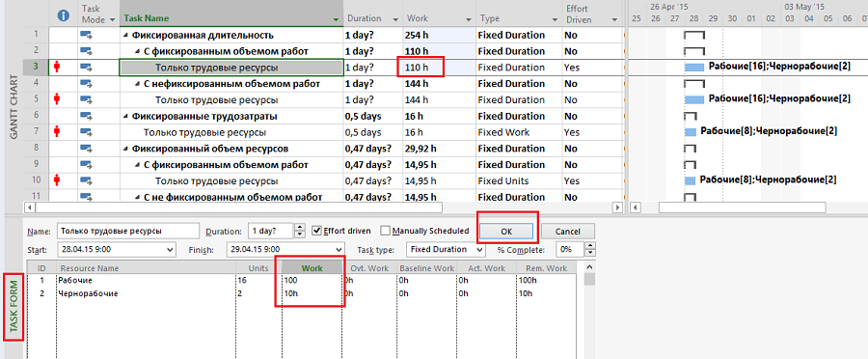Click auto-scheduled task mode icon in row 7
The image size is (868, 359).
(87, 132)
